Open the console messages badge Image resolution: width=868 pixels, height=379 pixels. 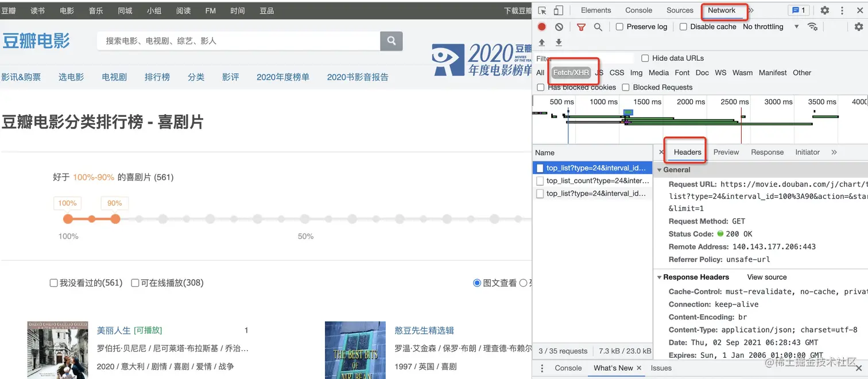(798, 10)
